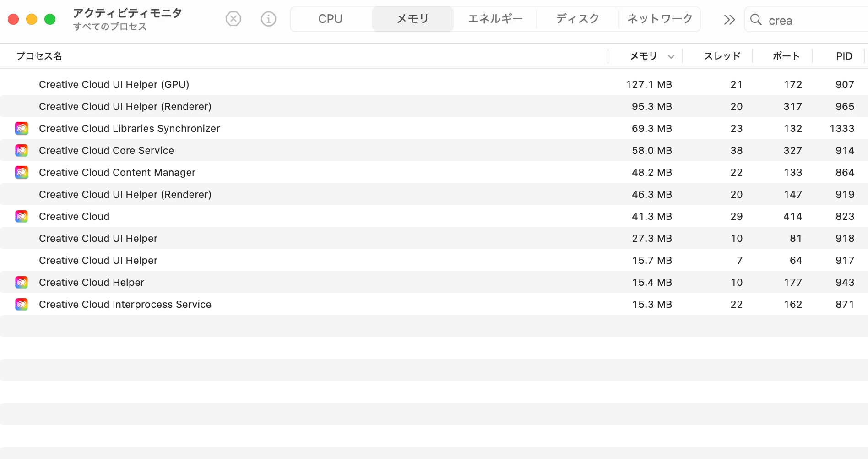Screen dimensions: 868x459
Task: Sort by メモリ column header
Action: (643, 56)
